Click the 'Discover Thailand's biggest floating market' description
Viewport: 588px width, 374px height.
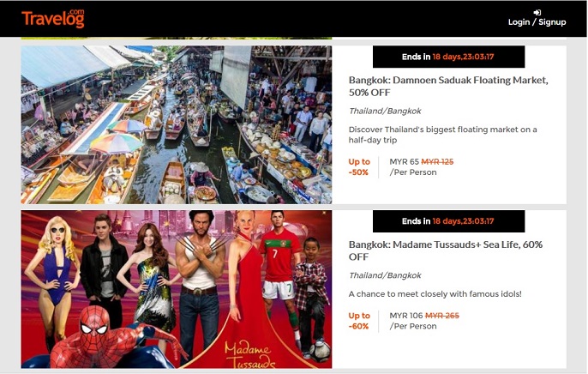443,135
